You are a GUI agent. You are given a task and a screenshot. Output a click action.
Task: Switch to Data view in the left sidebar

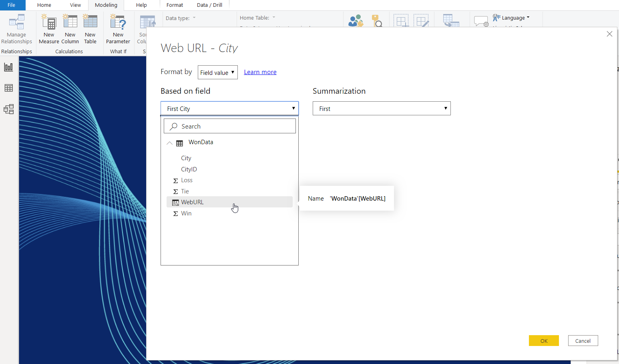click(8, 88)
